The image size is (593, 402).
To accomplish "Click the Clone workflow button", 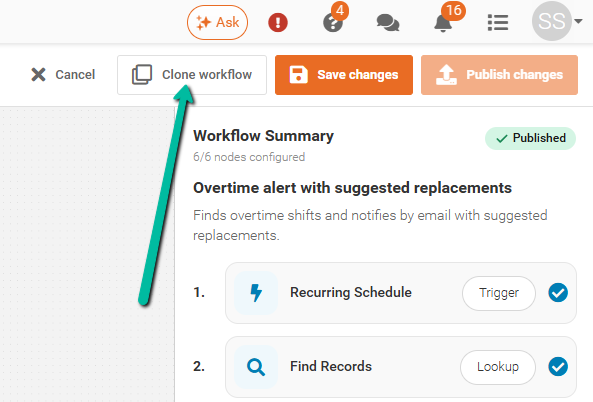I will point(192,75).
